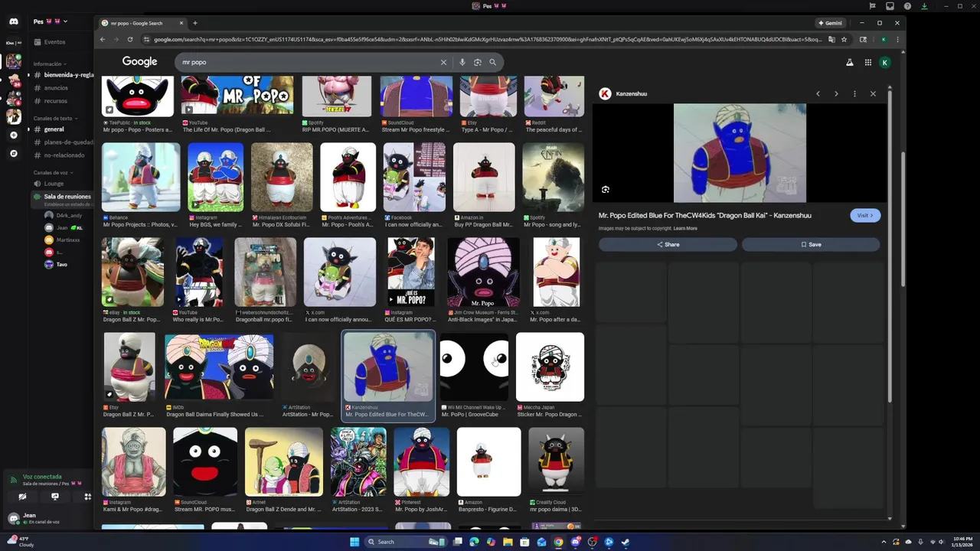Open the Pes server name dropdown
Screen dimensions: 980x551
tap(51, 21)
